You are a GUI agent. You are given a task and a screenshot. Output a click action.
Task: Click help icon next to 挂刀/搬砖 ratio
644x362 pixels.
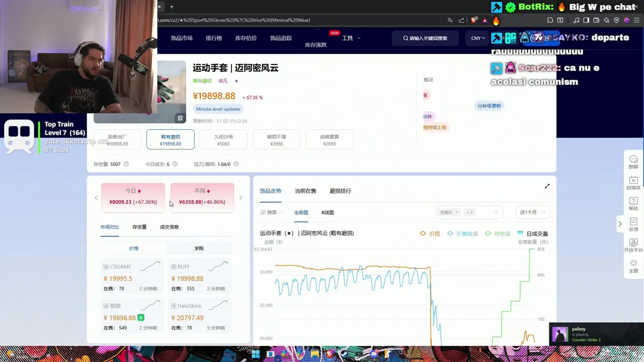tap(236, 164)
